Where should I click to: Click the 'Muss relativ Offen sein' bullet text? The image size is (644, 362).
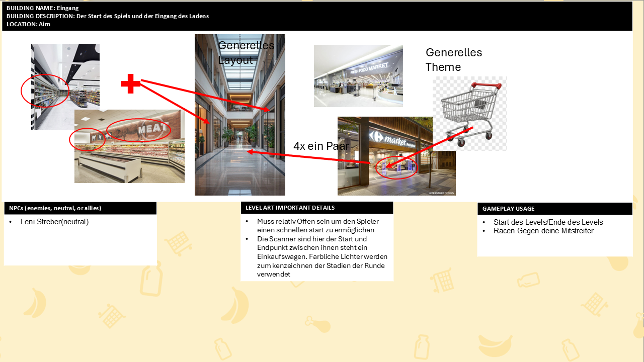[x=318, y=226]
